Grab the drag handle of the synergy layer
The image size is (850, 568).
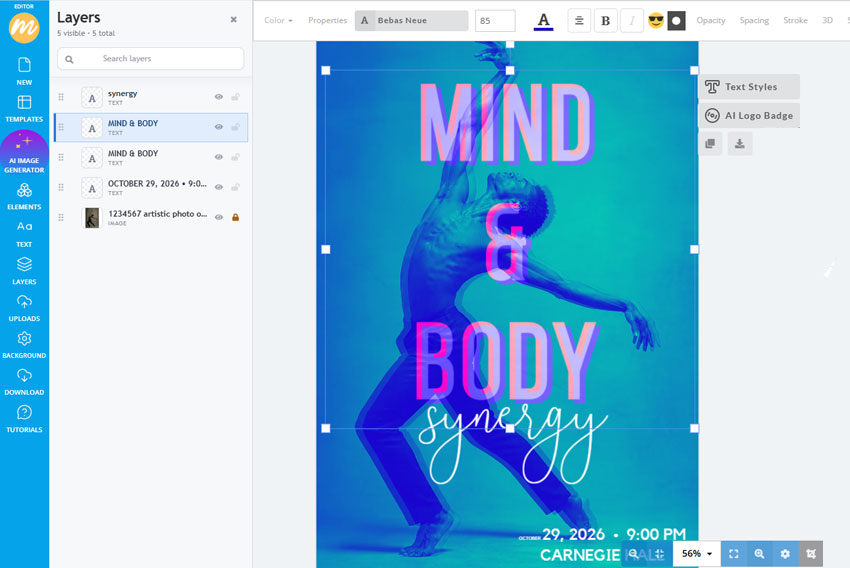(x=61, y=97)
